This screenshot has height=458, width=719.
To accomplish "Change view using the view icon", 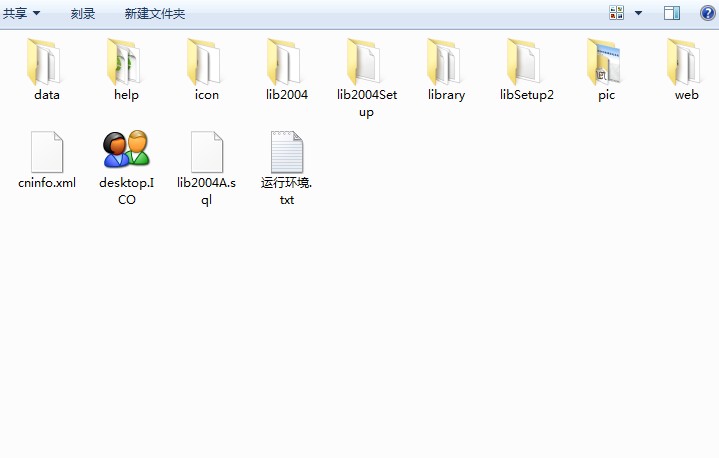I will (617, 13).
